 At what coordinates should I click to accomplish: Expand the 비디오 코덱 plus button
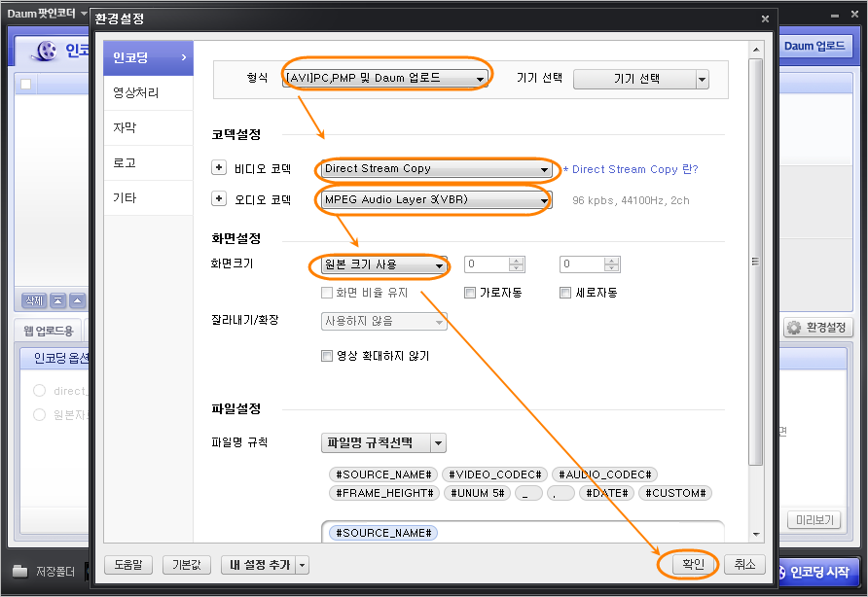pos(219,167)
